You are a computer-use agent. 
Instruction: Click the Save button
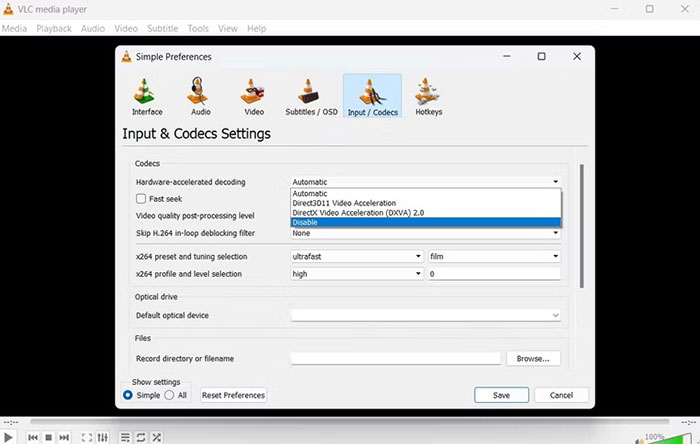(x=501, y=395)
